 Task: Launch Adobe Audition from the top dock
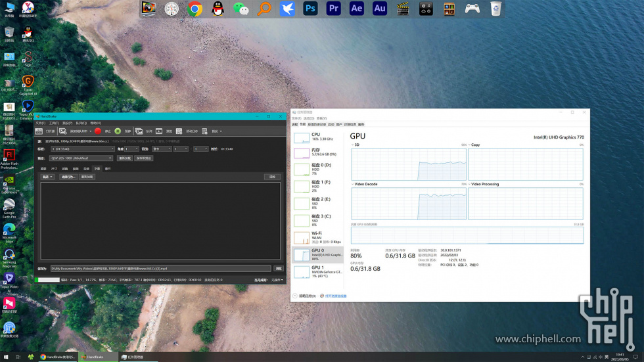(380, 9)
